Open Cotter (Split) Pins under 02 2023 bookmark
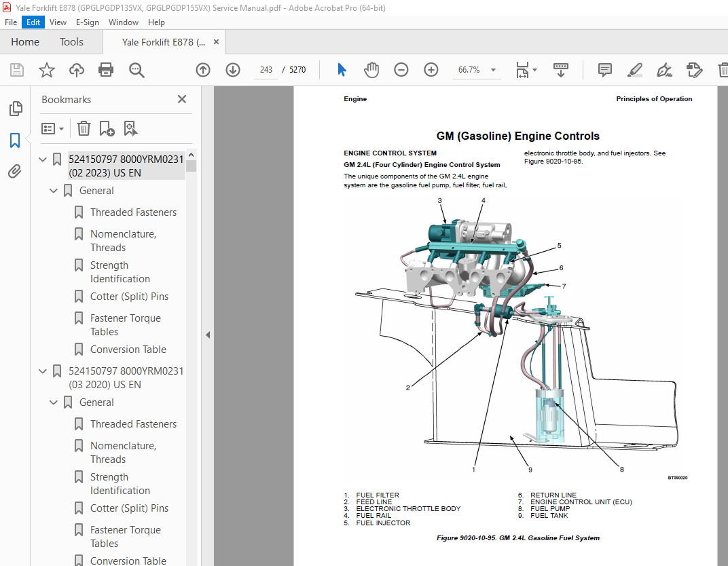Viewport: 728px width, 566px height. pyautogui.click(x=129, y=297)
